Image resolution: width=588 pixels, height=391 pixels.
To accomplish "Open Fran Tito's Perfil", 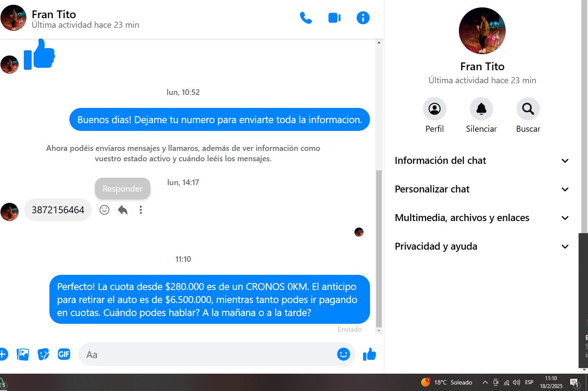I will click(435, 109).
